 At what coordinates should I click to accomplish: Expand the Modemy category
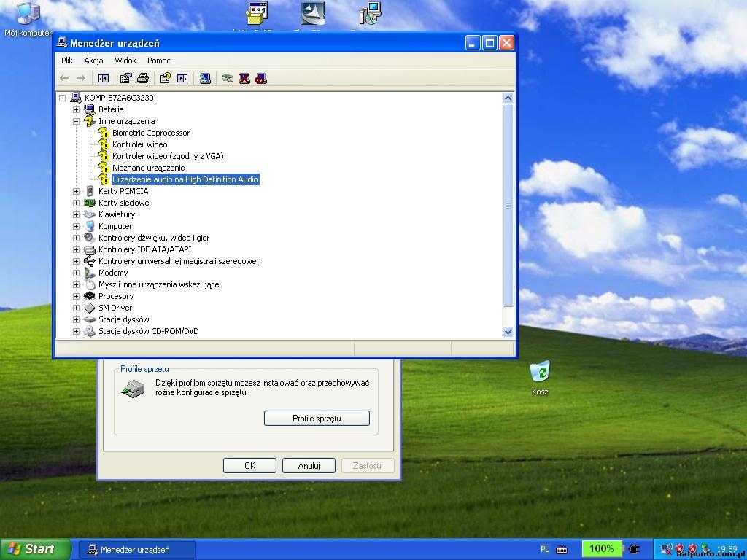coord(76,273)
